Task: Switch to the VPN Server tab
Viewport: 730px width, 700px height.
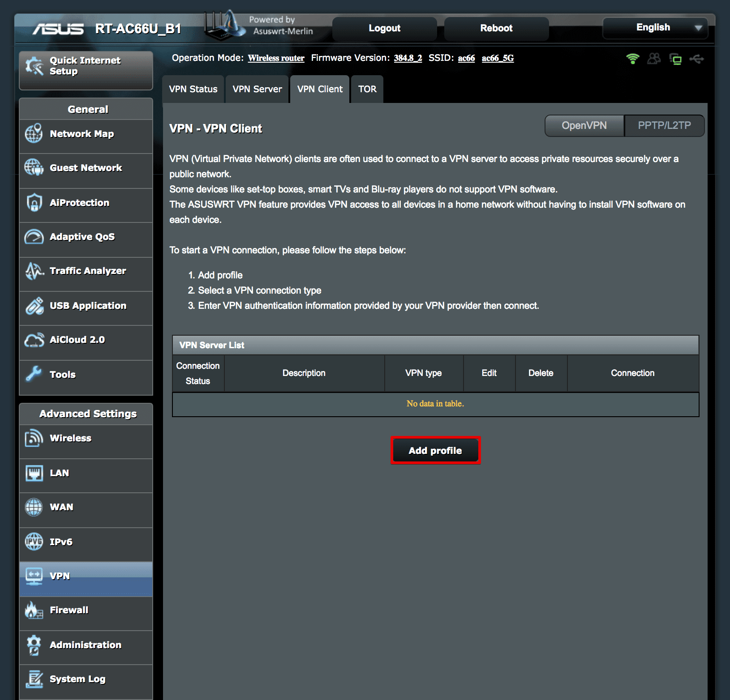Action: (257, 89)
